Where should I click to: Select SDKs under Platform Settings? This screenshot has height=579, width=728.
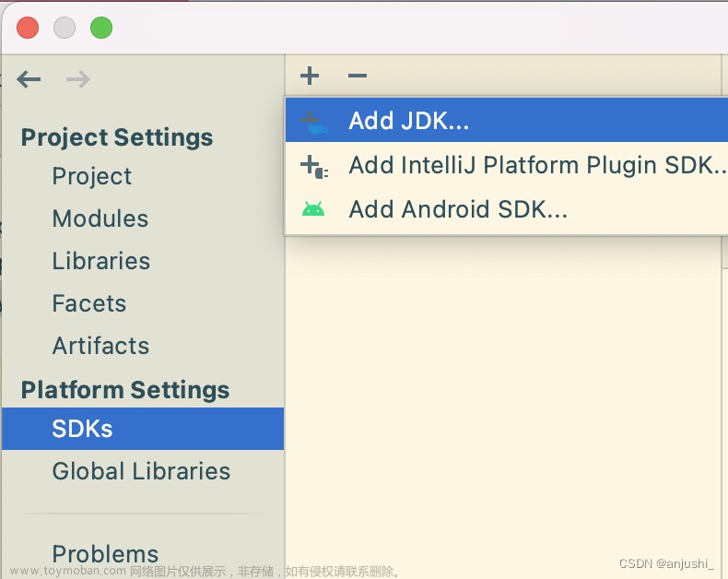(x=143, y=429)
